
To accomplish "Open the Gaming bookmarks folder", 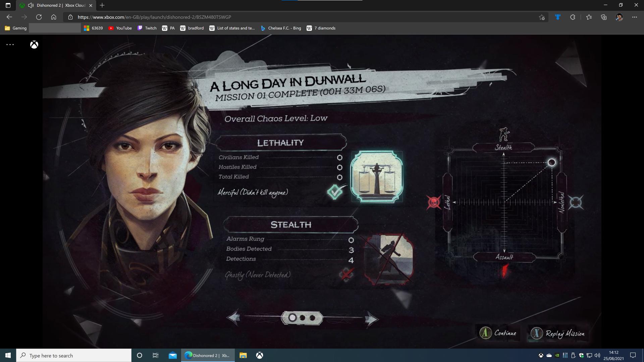I will pyautogui.click(x=16, y=28).
